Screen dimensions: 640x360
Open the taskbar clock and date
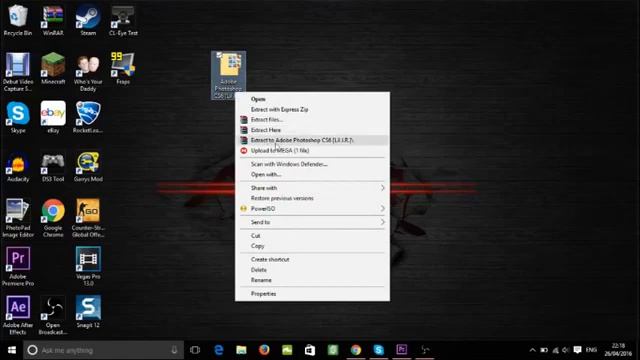[618, 350]
